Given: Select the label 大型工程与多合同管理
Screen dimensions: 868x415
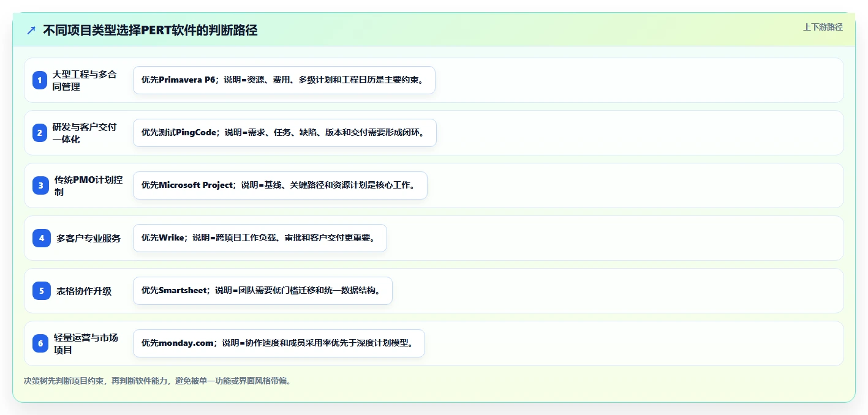Looking at the screenshot, I should [84, 80].
